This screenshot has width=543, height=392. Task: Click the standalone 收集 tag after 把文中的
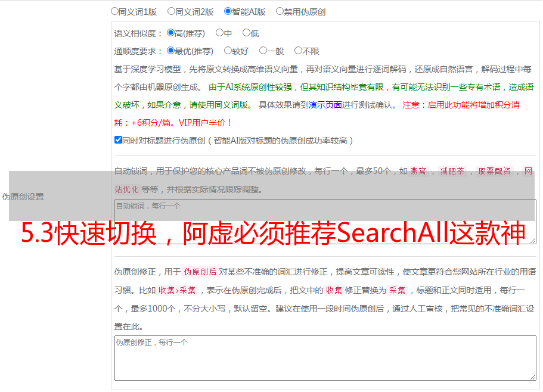tap(334, 290)
